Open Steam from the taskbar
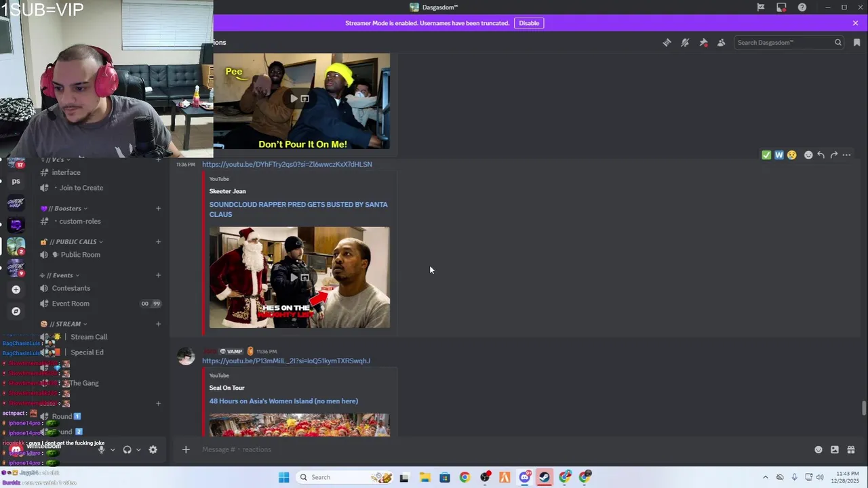868x488 pixels. (545, 477)
